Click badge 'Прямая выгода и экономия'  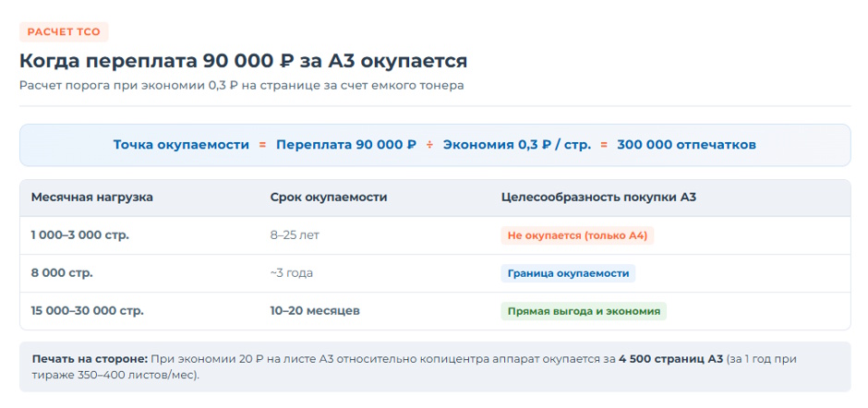584,311
